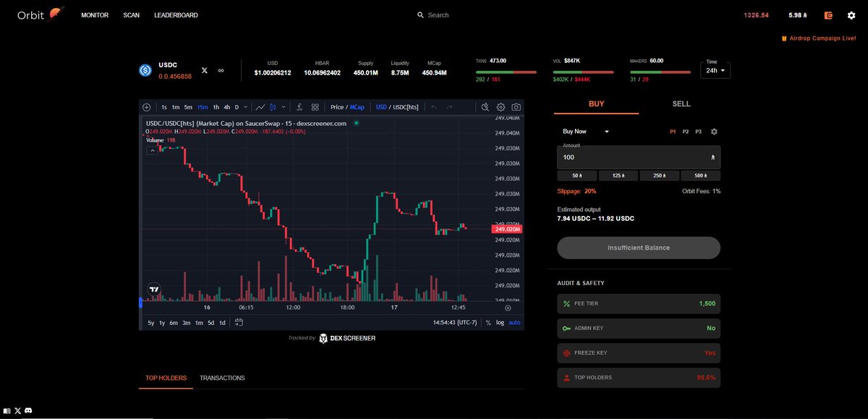Open the USDC token X profile
This screenshot has height=419, width=868.
(205, 70)
